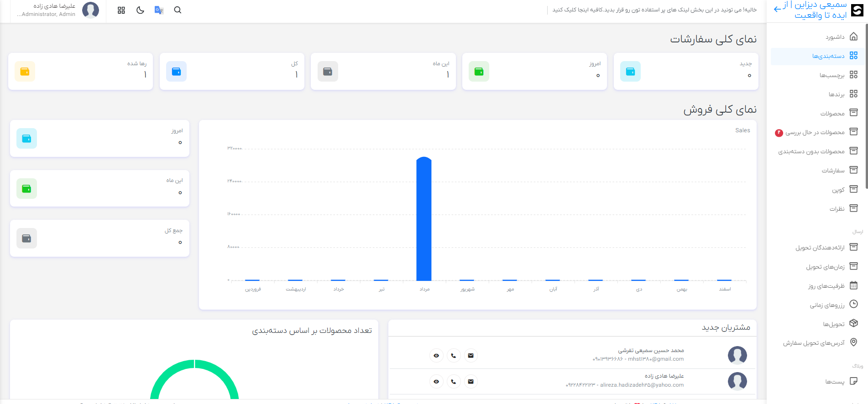Click the site logo in sidebar header
This screenshot has width=868, height=404.
point(858,10)
